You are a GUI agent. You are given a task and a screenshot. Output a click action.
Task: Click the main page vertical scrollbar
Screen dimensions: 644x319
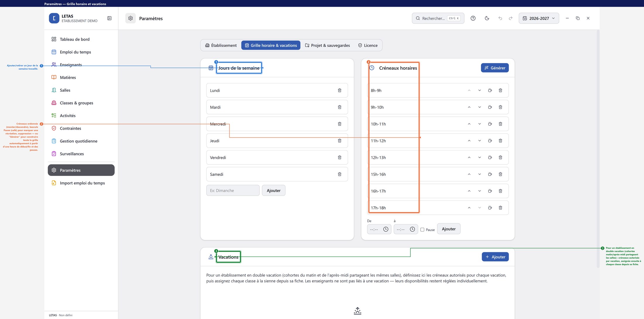click(598, 149)
